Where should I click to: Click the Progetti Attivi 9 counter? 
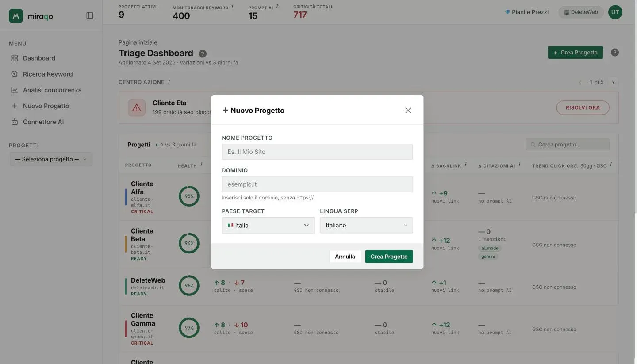pyautogui.click(x=121, y=15)
